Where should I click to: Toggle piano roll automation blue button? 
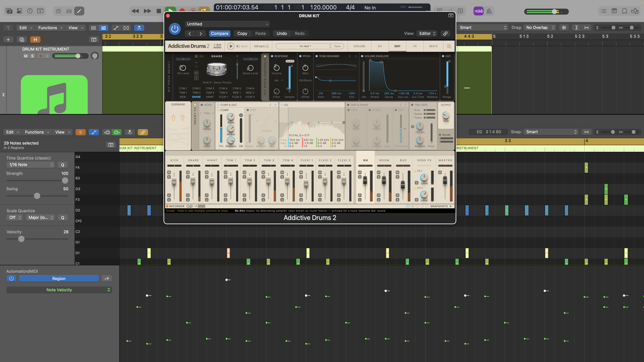(x=94, y=132)
